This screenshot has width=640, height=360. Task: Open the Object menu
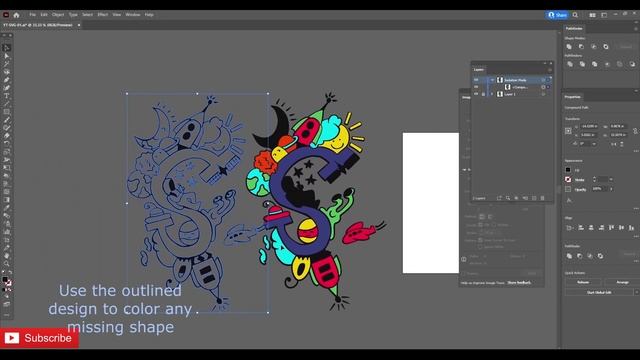click(58, 15)
